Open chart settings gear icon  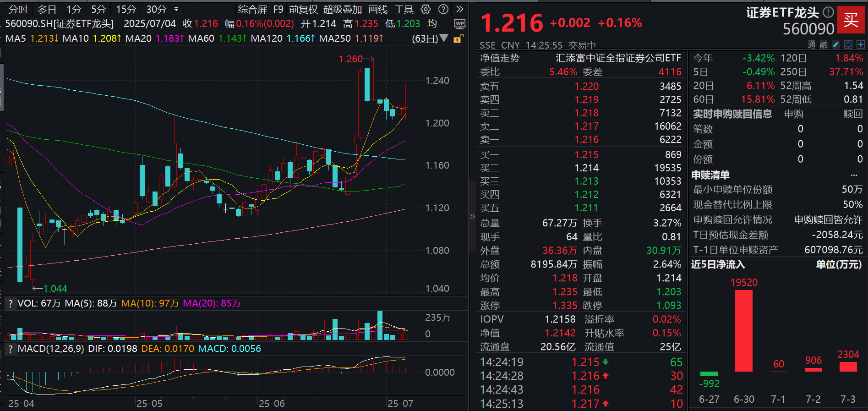(426, 9)
